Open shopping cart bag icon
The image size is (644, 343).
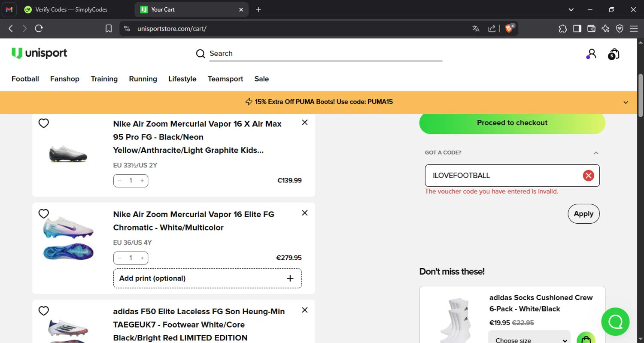point(614,54)
